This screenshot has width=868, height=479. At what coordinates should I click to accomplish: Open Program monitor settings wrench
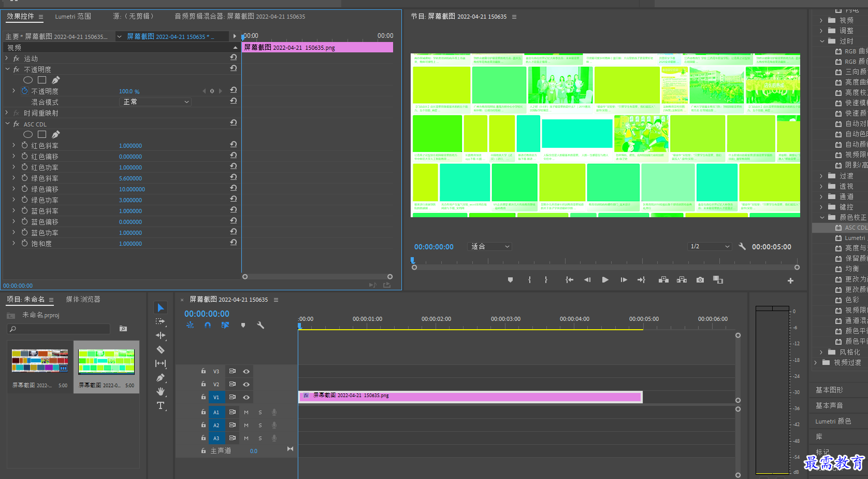point(742,247)
